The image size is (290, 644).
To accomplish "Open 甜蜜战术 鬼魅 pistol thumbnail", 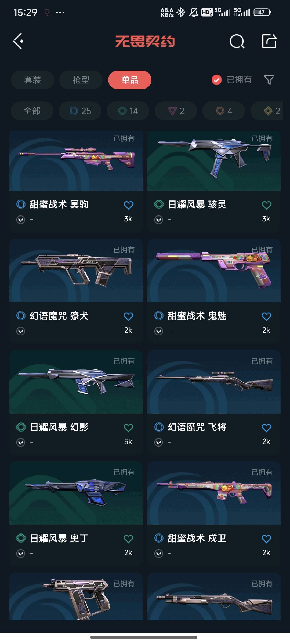I will tap(214, 270).
